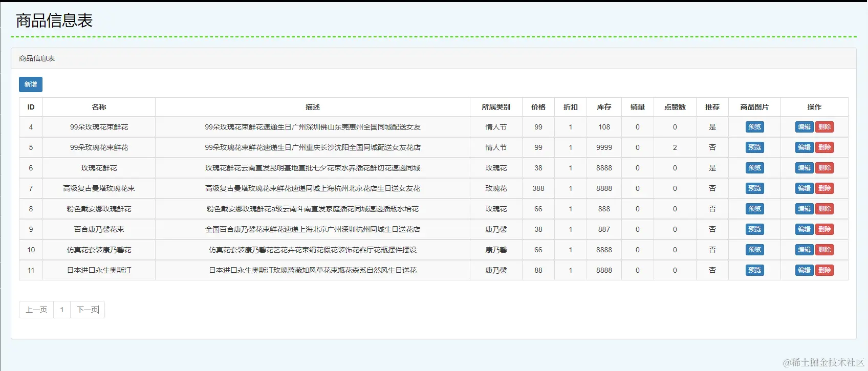The height and width of the screenshot is (371, 868).
Task: Click stock value 9999
Action: click(604, 147)
